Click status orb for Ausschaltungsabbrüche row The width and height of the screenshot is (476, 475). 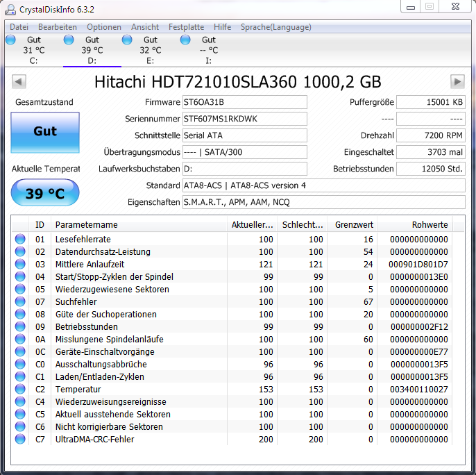pos(20,364)
